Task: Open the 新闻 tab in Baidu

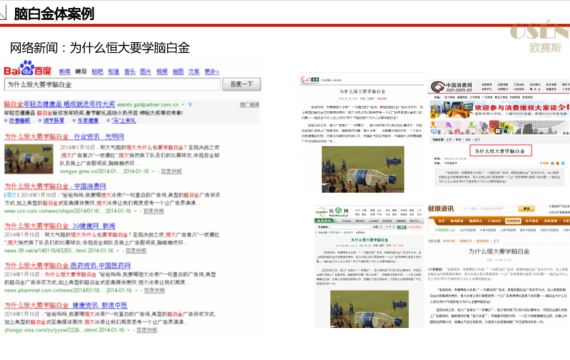Action: [x=65, y=72]
